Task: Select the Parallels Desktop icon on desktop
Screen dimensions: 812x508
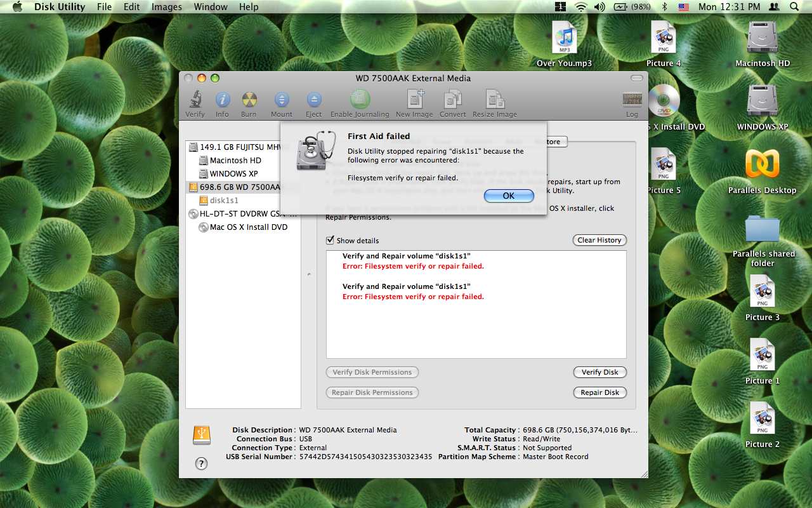Action: click(x=763, y=170)
